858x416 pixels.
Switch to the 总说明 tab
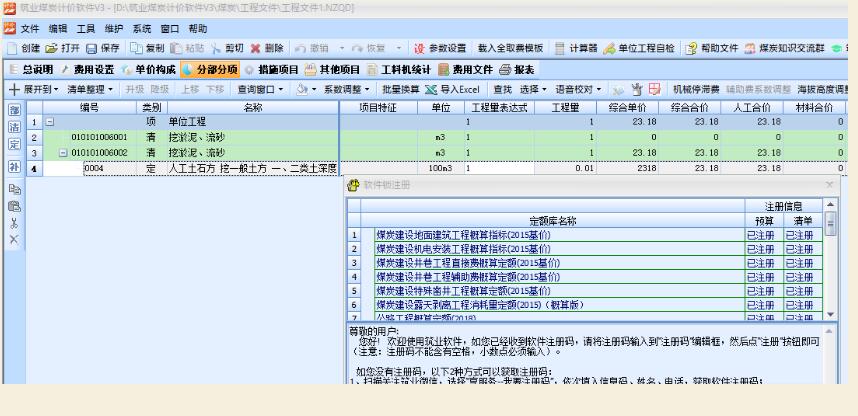pos(32,70)
